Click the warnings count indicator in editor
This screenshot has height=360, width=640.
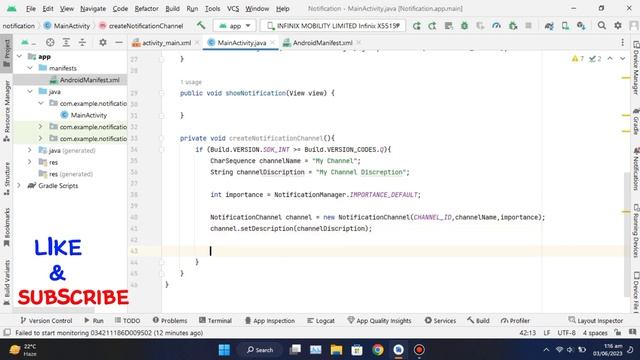578,59
